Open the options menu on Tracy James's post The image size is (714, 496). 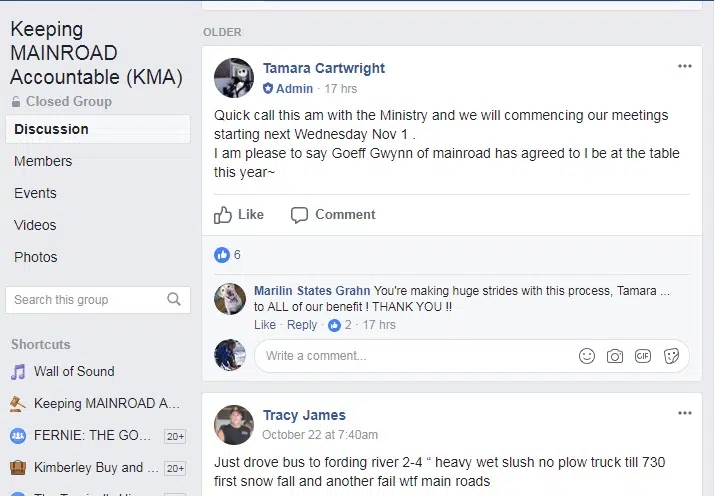point(684,413)
